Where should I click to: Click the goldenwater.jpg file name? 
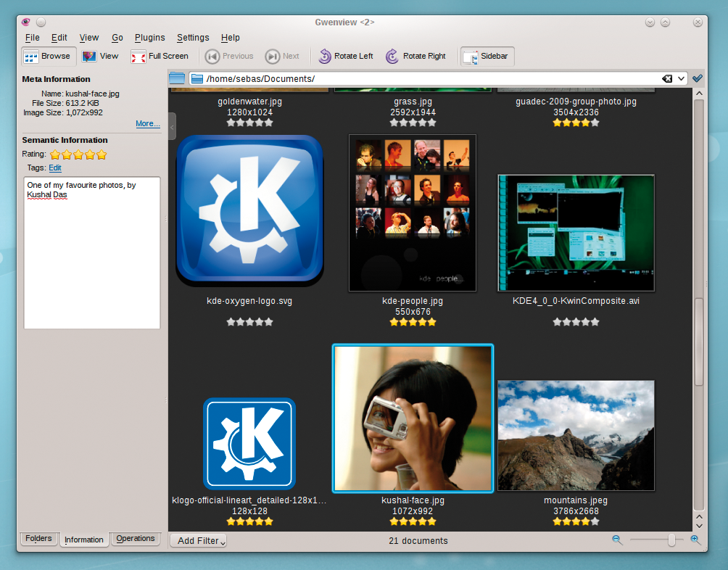point(249,102)
